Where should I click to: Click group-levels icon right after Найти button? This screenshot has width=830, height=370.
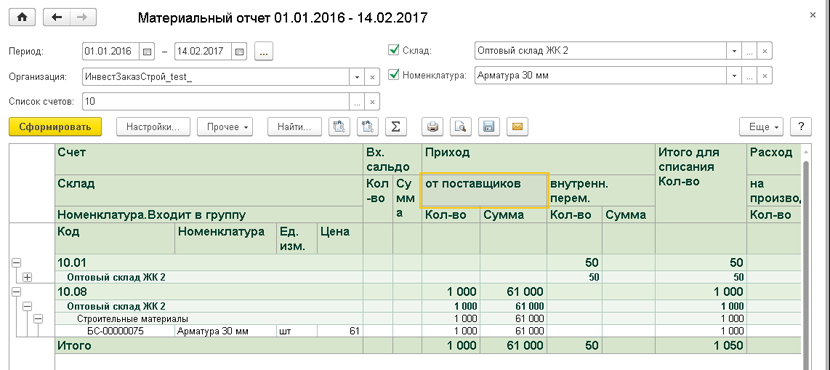point(339,127)
